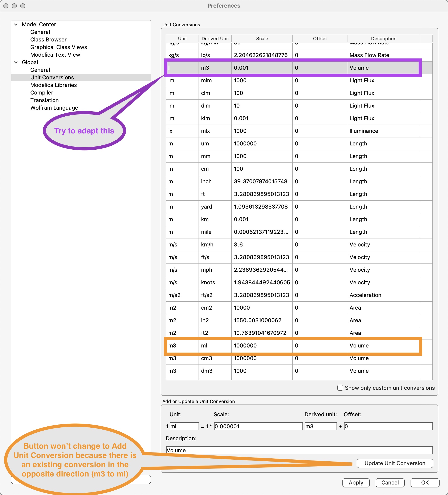Screen dimensions: 448x495
Task: Sort table by Scale column header
Action: tap(262, 39)
